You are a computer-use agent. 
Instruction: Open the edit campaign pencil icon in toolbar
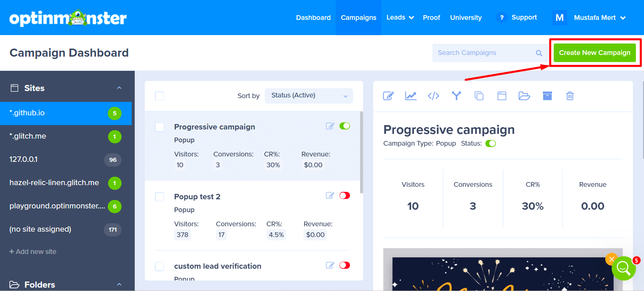[388, 96]
